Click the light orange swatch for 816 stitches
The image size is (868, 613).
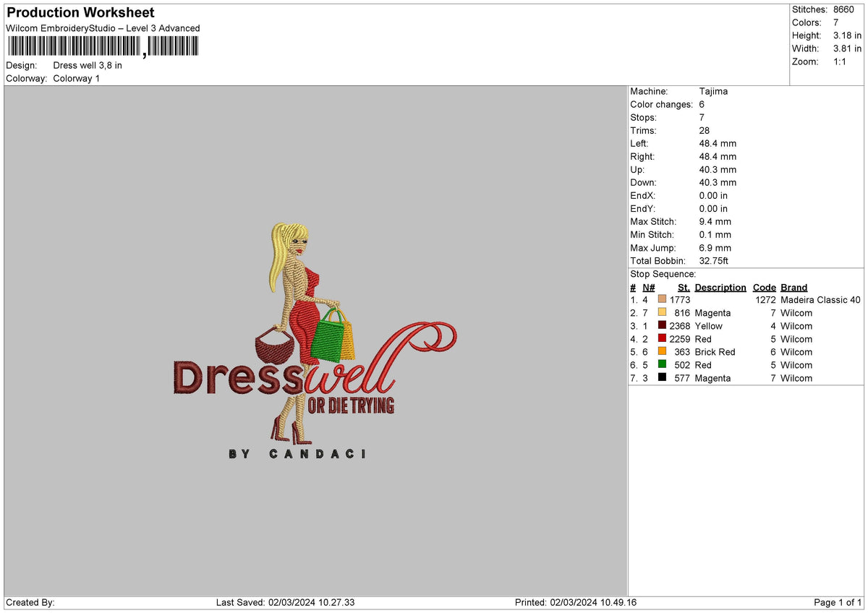(x=662, y=312)
